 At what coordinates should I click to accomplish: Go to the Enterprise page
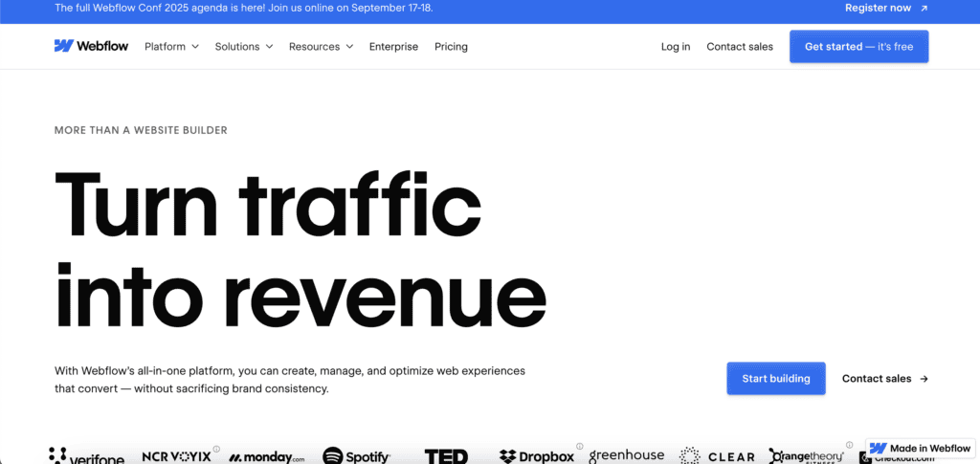click(393, 46)
